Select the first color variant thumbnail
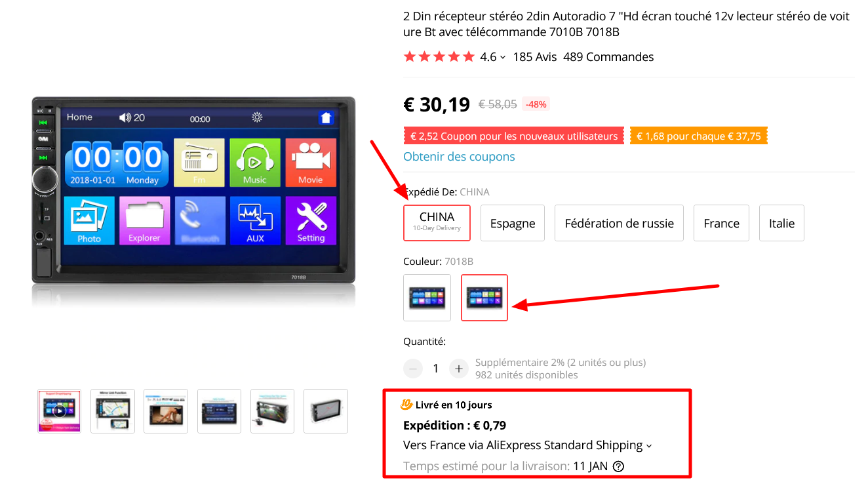The image size is (868, 482). pyautogui.click(x=427, y=298)
